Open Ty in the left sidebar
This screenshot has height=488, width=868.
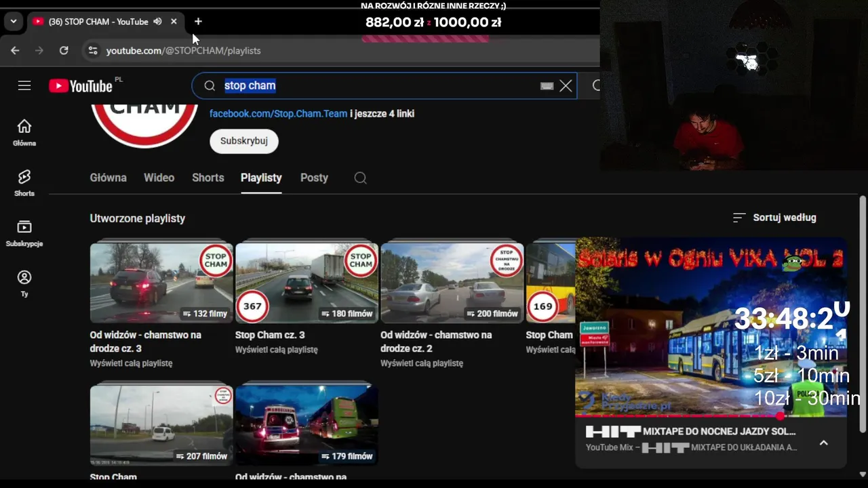click(x=24, y=283)
